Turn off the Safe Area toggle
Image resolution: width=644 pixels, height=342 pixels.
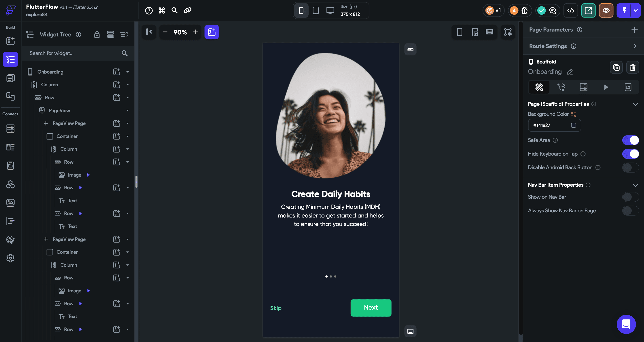(x=630, y=140)
